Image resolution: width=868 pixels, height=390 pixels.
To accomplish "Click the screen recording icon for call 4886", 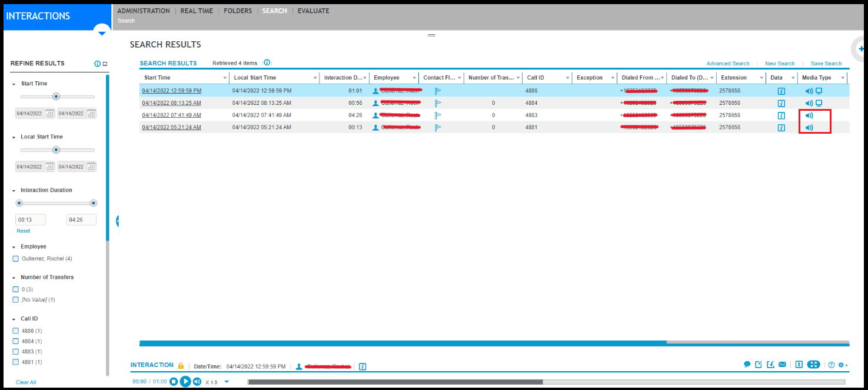I will [x=819, y=91].
